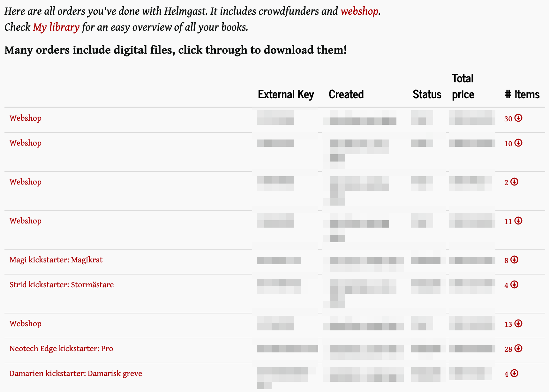Open the My library link

tap(56, 27)
